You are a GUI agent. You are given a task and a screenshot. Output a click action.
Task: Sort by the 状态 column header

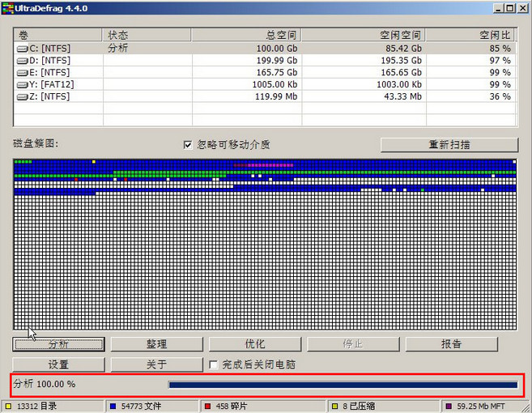147,35
